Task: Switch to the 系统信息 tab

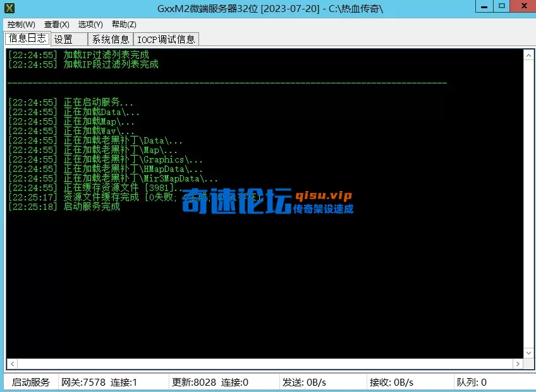Action: [x=109, y=39]
